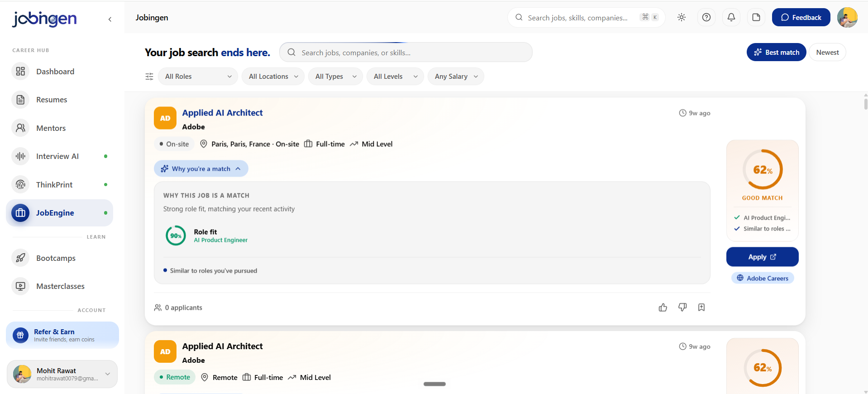Viewport: 868px width, 394px height.
Task: Collapse the Why you're a match section
Action: point(201,168)
